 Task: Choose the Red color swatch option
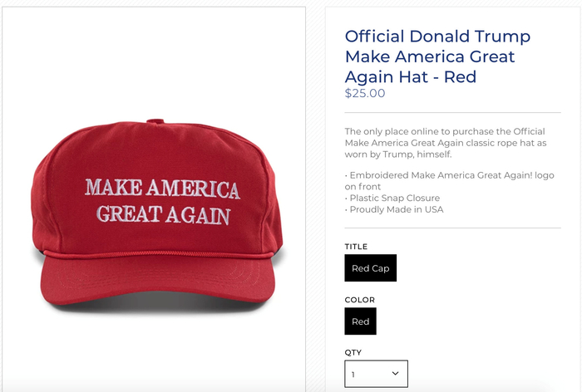point(360,321)
